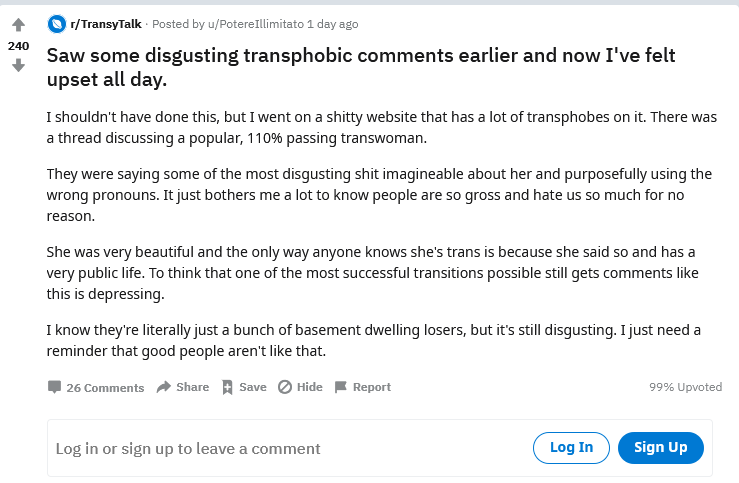Open the '26 Comments' text link

pyautogui.click(x=105, y=388)
